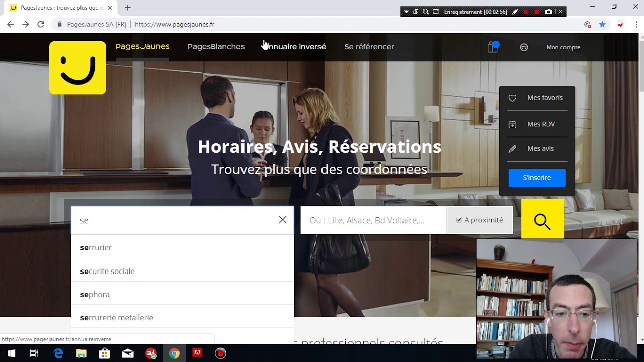Click the recorder zoom magnifier icon
Viewport: 644px width, 362px height.
[426, 12]
